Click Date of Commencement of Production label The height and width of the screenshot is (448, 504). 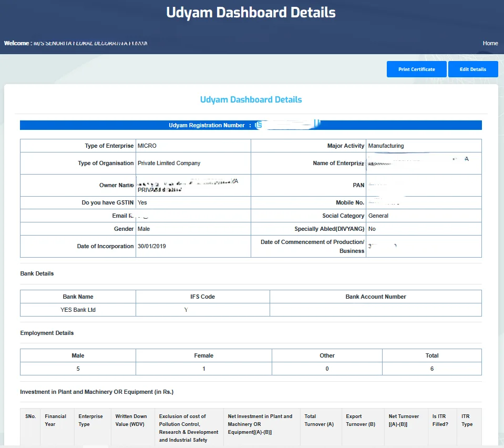312,247
